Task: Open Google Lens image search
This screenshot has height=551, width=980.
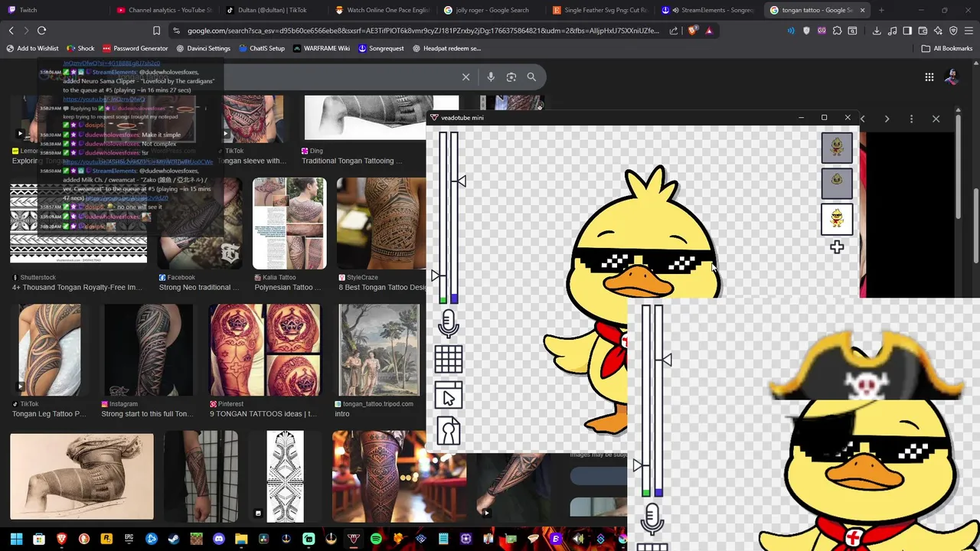Action: (511, 77)
